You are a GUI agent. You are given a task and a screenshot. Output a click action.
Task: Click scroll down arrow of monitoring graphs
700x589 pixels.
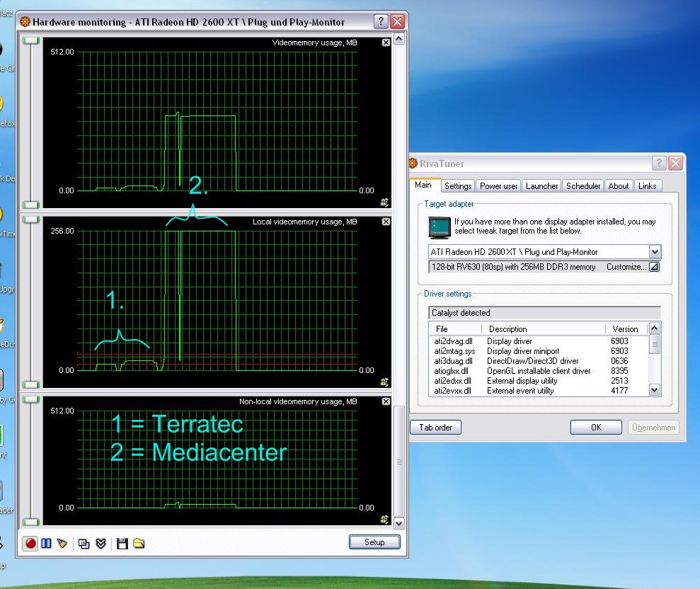point(398,523)
